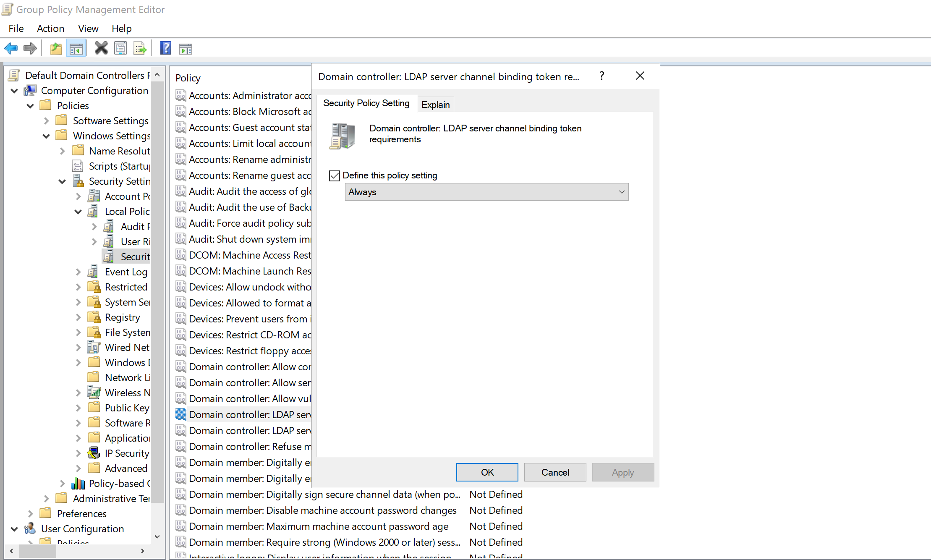Click the Back arrow toolbar icon
931x560 pixels.
click(x=11, y=49)
